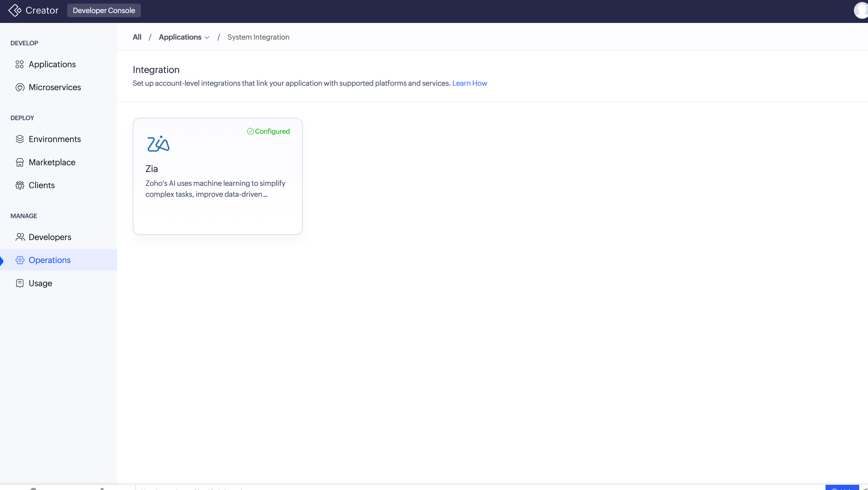Click the Operations gear icon
This screenshot has width=868, height=490.
pos(20,260)
